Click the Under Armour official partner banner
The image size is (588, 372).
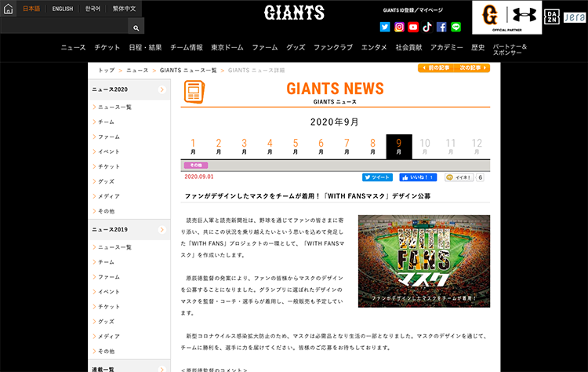pyautogui.click(x=507, y=17)
